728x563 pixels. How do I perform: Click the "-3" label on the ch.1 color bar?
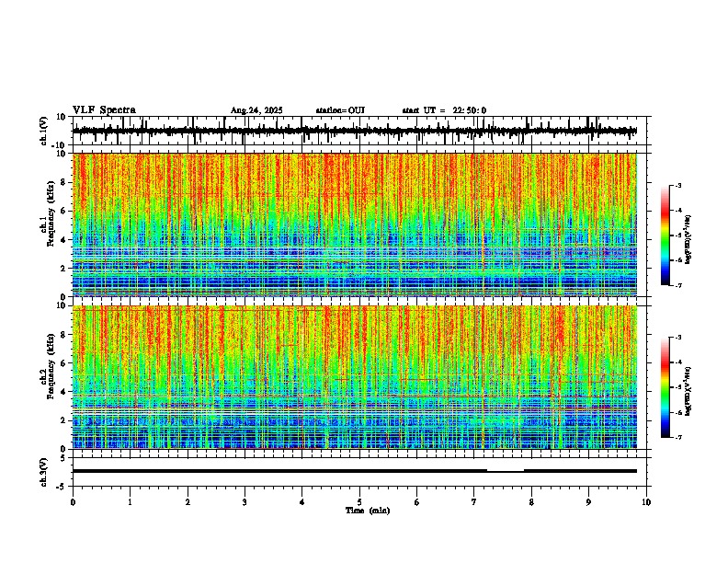pos(678,186)
